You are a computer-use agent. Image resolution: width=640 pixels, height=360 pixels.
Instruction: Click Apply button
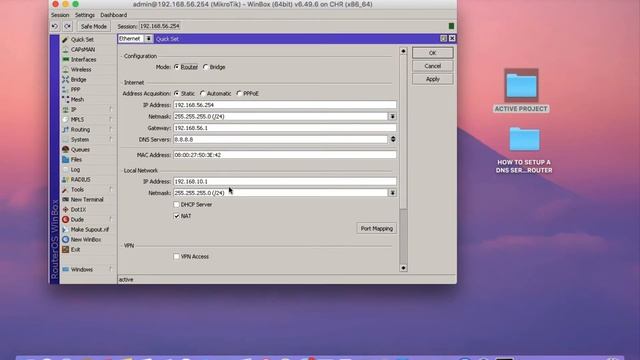(432, 79)
